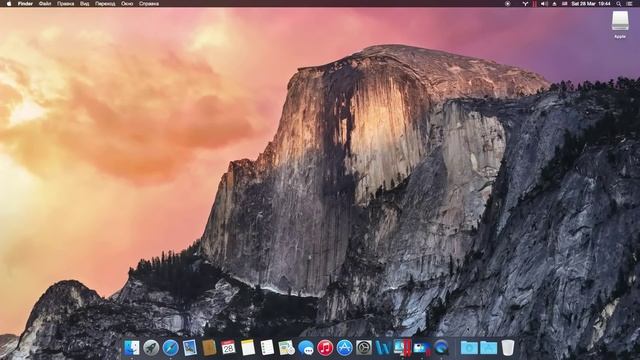Click the eject icon in menu bar
640x360 pixels.
pyautogui.click(x=555, y=4)
